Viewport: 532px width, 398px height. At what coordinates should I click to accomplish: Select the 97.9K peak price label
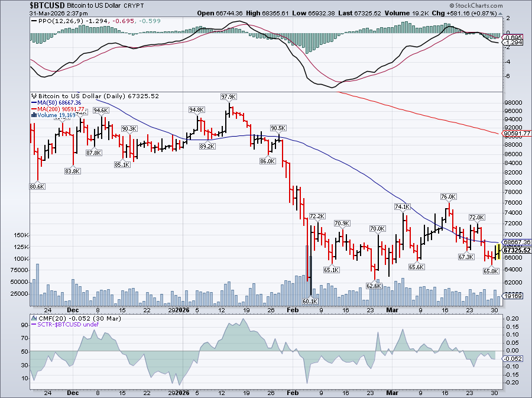click(x=229, y=97)
